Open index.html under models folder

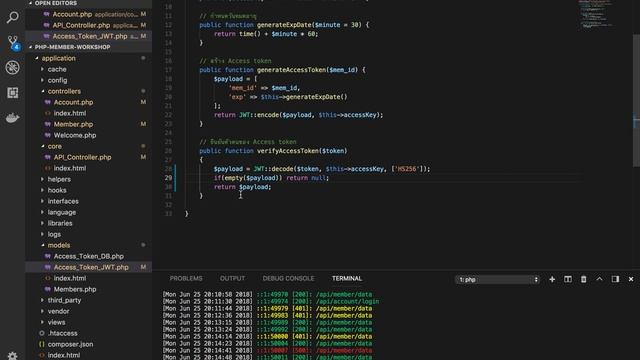pos(89,278)
